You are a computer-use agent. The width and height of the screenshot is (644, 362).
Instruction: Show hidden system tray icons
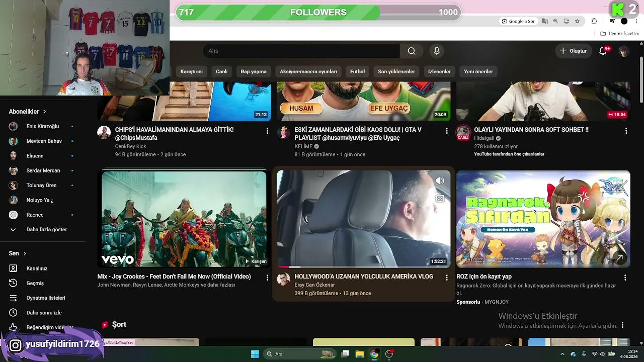coord(562,354)
